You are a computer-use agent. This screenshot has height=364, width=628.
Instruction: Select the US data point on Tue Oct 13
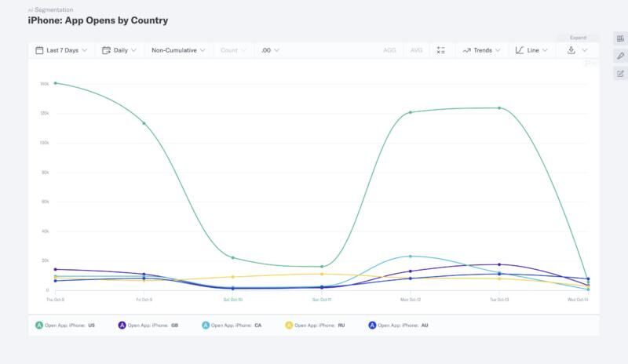tap(499, 108)
